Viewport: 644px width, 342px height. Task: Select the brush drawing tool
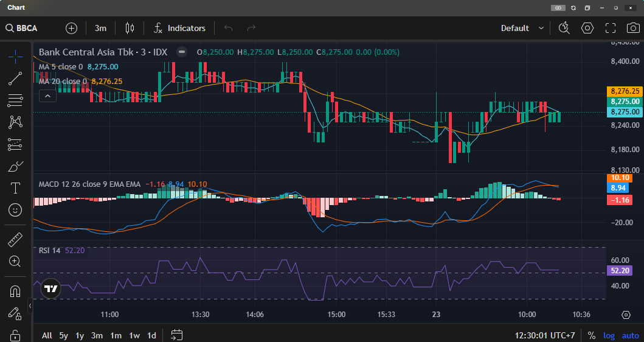tap(15, 167)
